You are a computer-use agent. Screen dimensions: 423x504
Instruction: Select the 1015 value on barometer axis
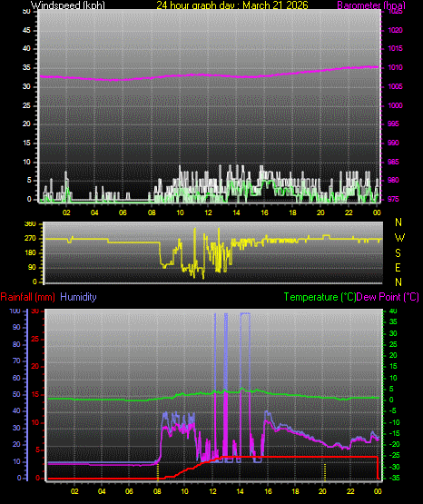[x=395, y=48]
